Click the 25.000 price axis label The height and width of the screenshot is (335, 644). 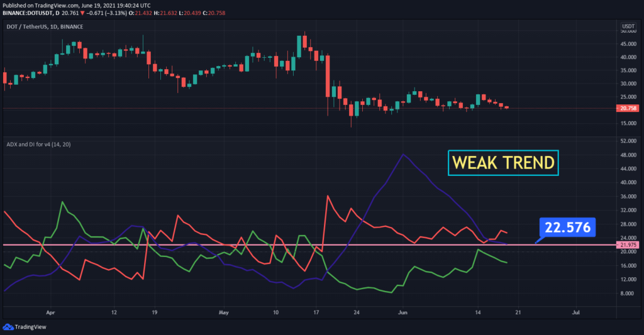point(628,97)
